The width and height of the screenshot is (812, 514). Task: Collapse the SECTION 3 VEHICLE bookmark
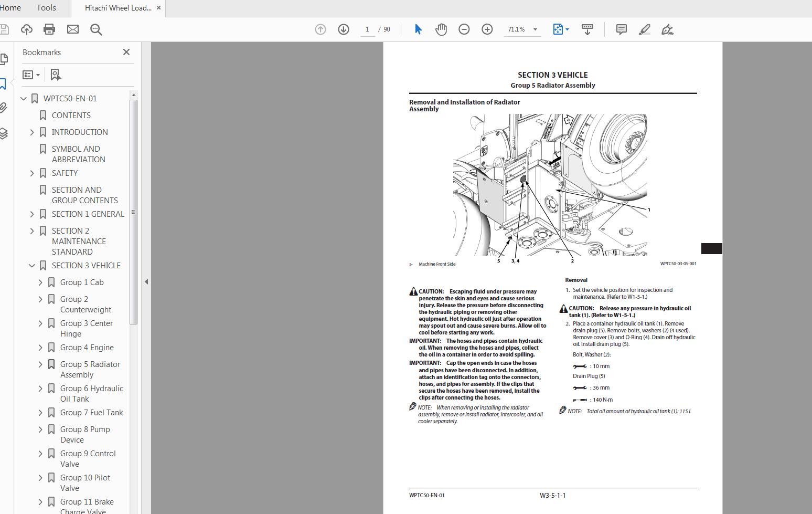coord(31,265)
